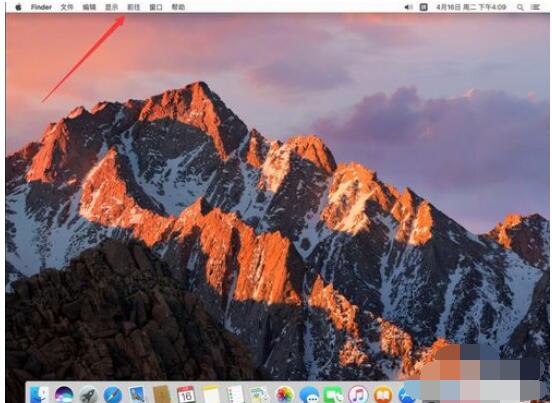Viewport: 552px width, 403px height.
Task: Open iBooks from the Dock
Action: tap(383, 395)
